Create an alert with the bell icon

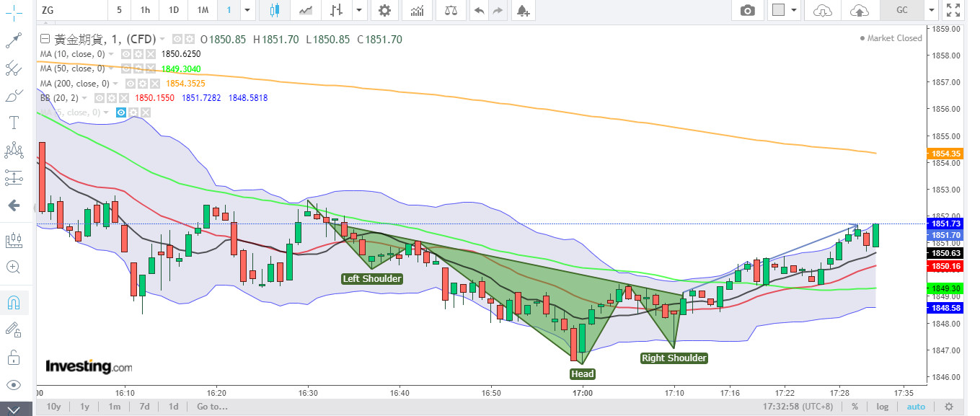coord(523,10)
